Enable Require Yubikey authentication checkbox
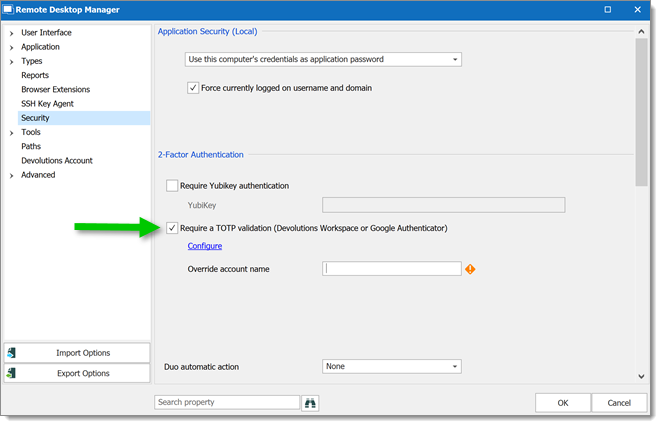This screenshot has height=426, width=661. point(172,186)
